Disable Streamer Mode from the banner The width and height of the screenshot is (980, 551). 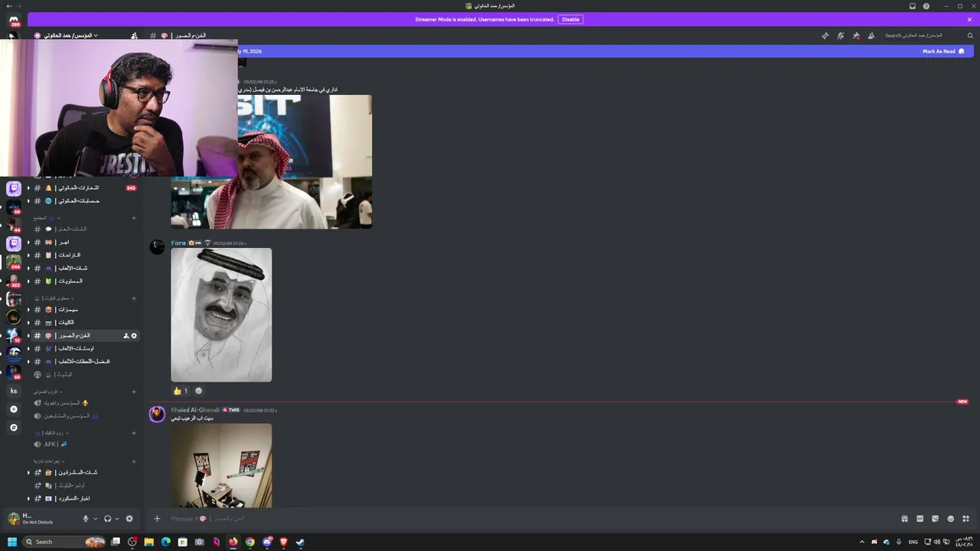[570, 20]
